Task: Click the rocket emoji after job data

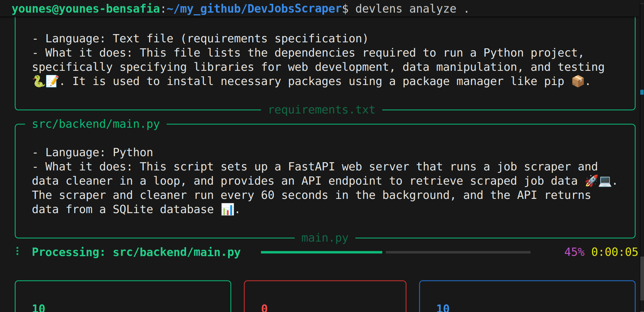Action: pyautogui.click(x=591, y=181)
